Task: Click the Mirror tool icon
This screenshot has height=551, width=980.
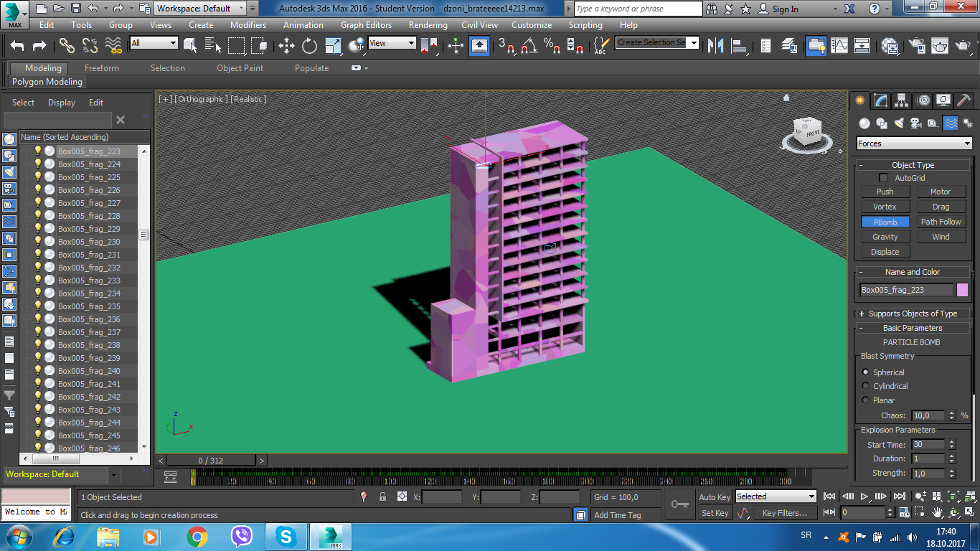Action: (715, 46)
